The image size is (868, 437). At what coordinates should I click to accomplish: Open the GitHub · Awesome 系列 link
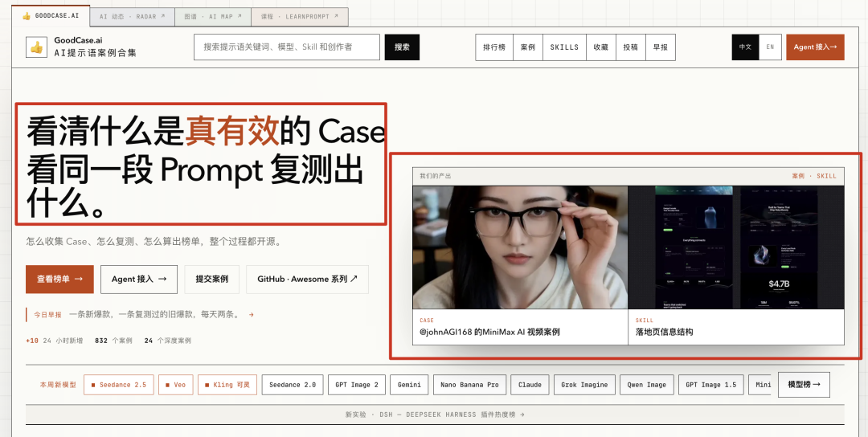click(307, 280)
